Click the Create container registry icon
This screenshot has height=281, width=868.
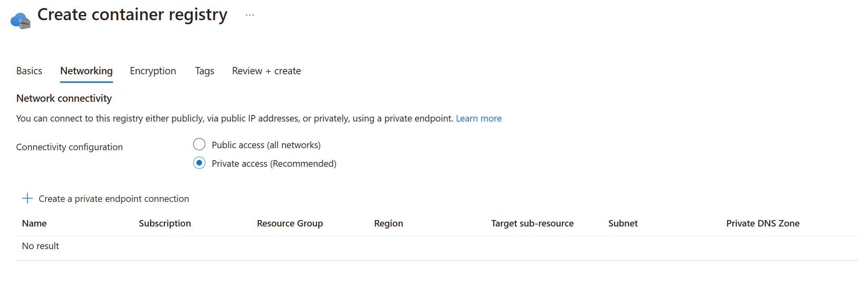point(21,19)
